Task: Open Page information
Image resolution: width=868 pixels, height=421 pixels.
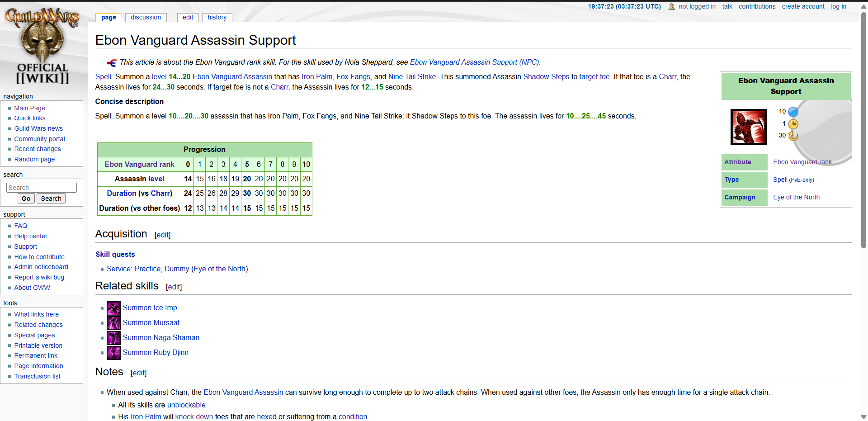Action: click(38, 366)
